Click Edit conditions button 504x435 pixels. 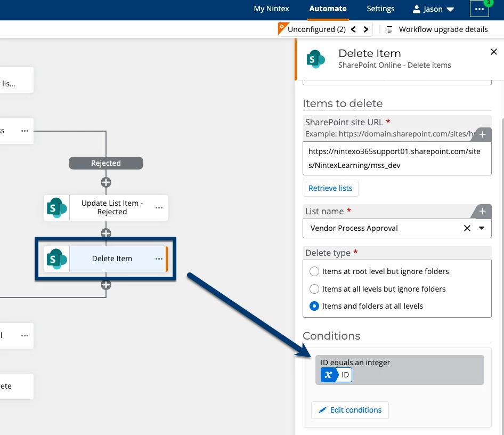349,410
